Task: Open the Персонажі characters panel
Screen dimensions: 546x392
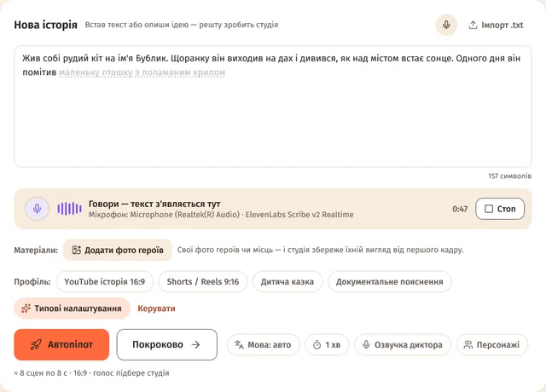Action: (492, 344)
